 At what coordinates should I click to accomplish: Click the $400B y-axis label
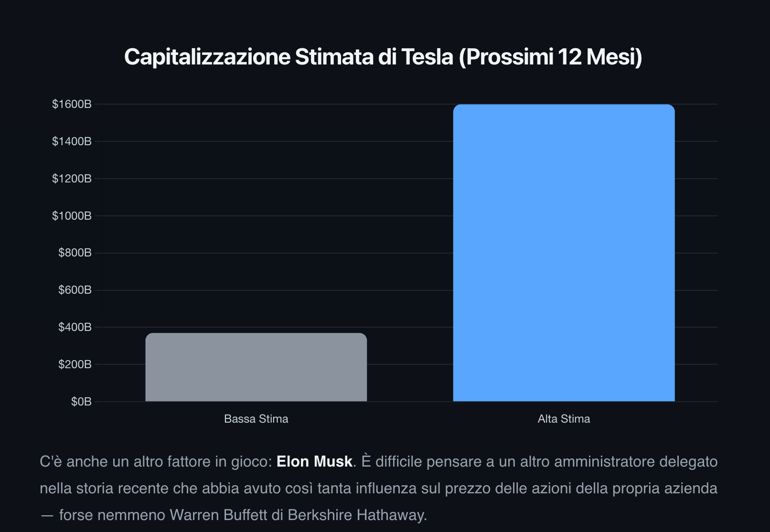click(x=75, y=327)
